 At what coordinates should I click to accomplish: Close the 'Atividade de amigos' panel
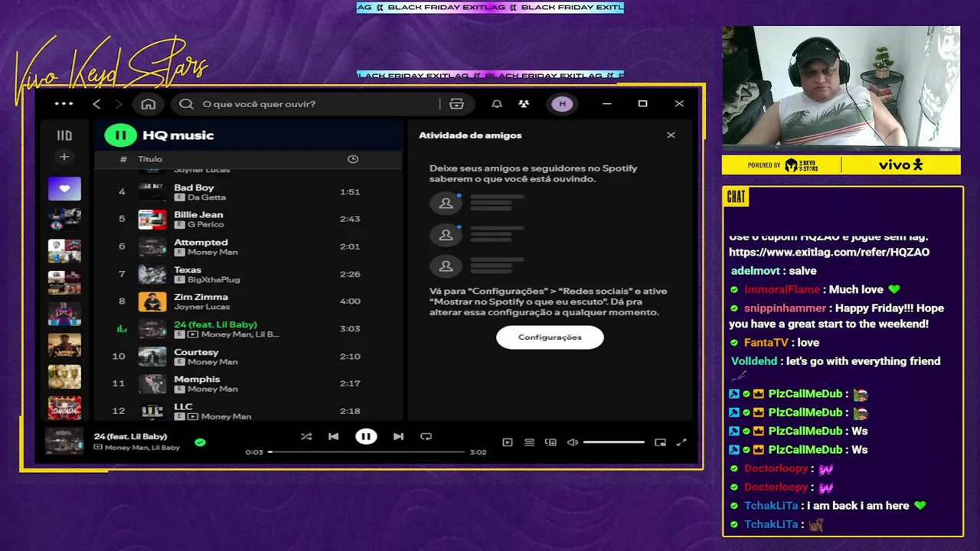[671, 135]
